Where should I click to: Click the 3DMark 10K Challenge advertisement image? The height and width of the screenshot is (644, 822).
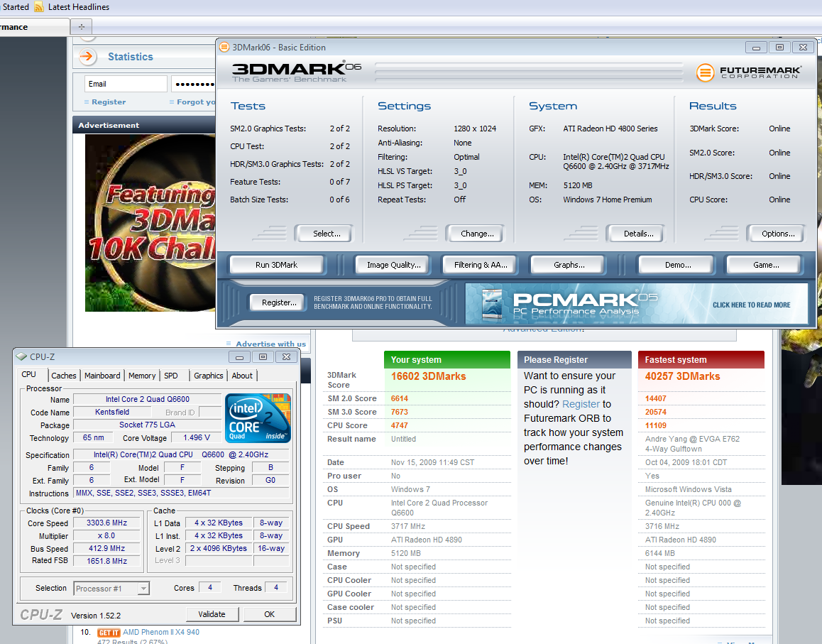150,223
